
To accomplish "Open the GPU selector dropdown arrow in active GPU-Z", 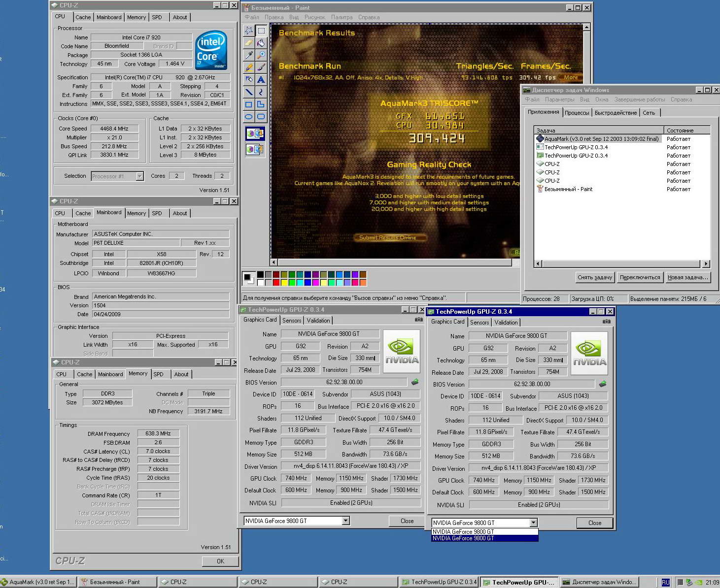I will point(533,523).
